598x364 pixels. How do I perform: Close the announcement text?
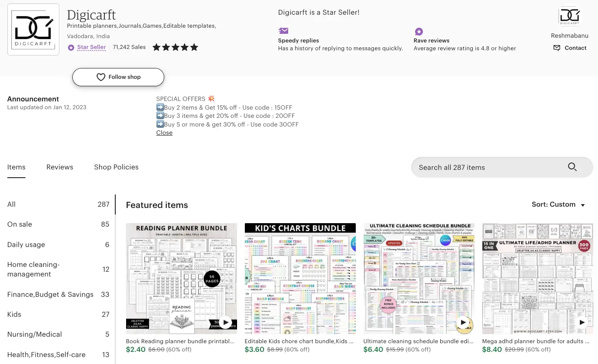coord(164,133)
